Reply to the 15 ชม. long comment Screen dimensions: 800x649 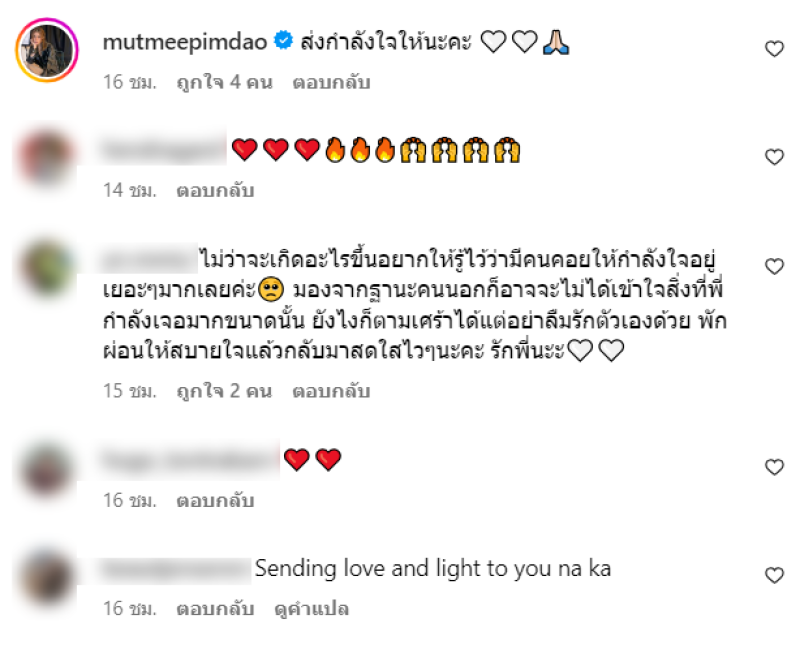(x=331, y=391)
